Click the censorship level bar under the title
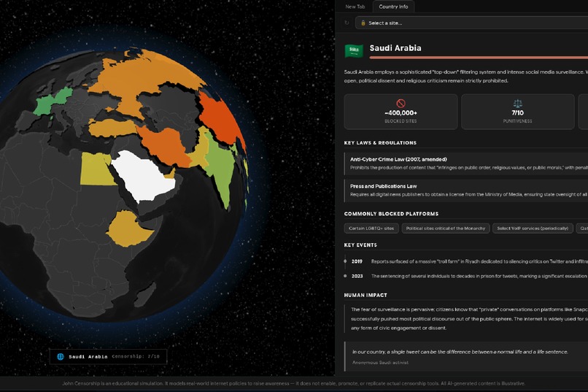Image resolution: width=588 pixels, height=392 pixels. pos(479,58)
